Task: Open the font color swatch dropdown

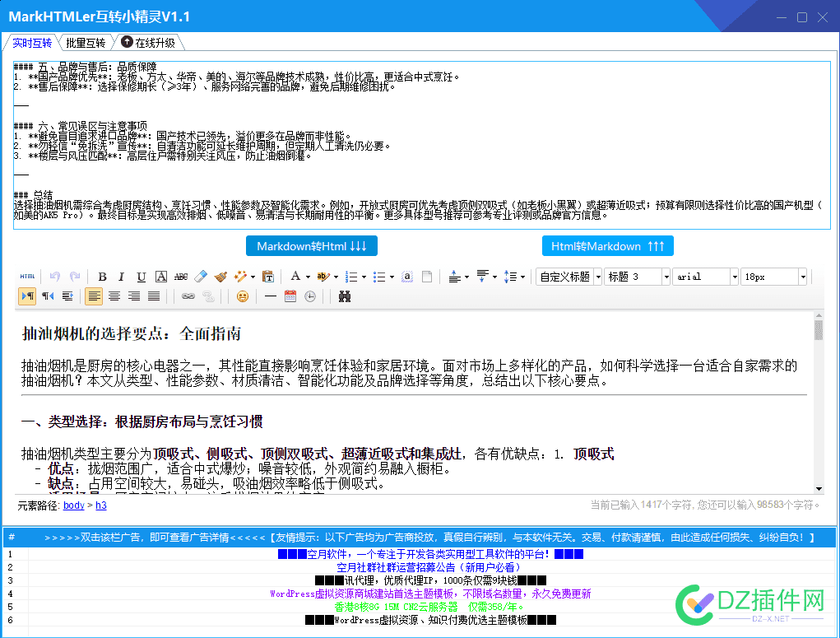Action: [306, 277]
